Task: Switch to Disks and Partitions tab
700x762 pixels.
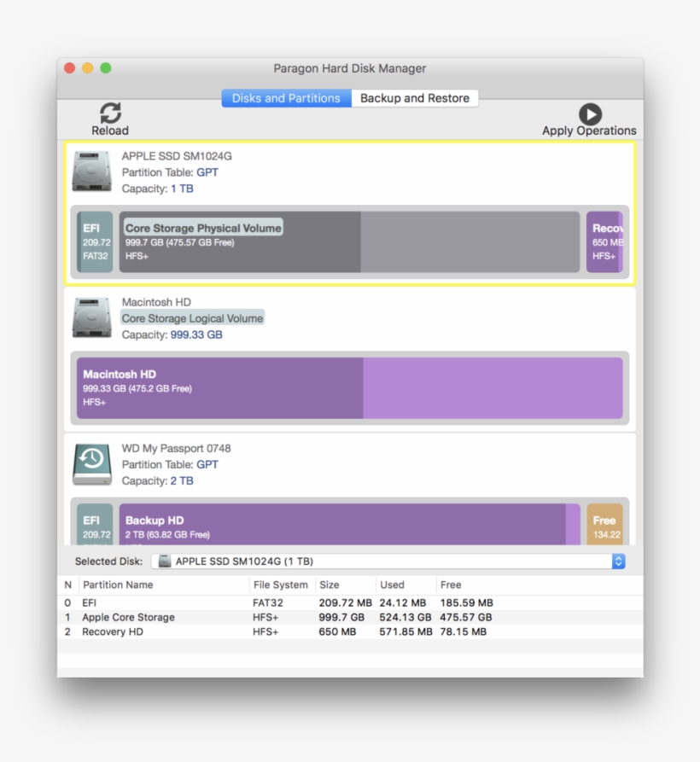Action: (x=286, y=98)
